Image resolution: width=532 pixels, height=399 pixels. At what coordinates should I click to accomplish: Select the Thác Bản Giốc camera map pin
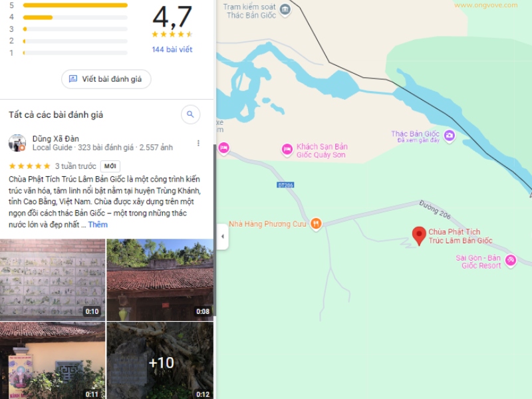450,136
